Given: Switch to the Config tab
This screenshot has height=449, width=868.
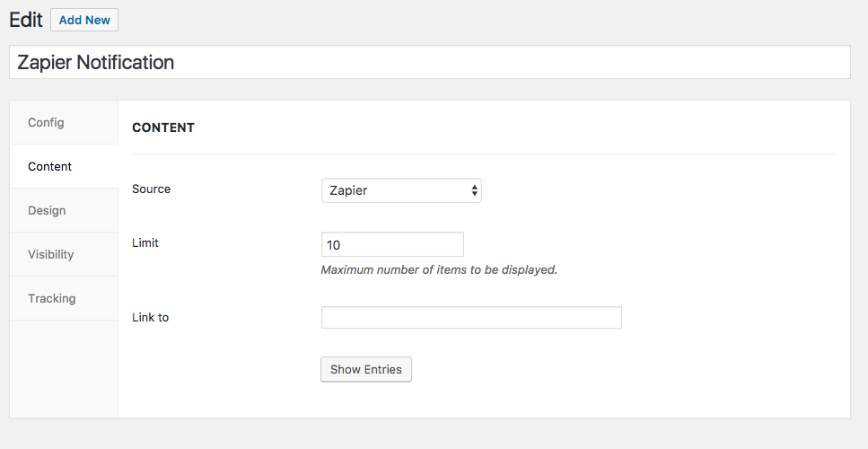Looking at the screenshot, I should coord(64,122).
